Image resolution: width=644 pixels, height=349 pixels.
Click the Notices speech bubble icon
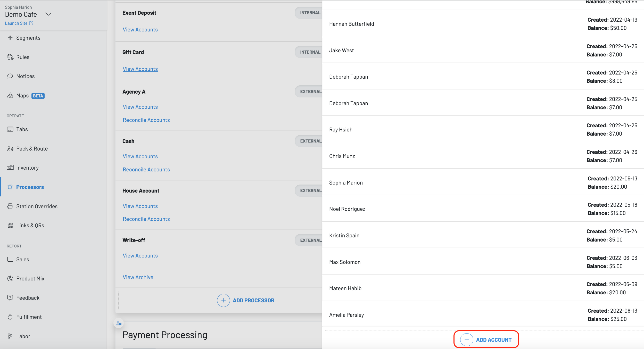10,76
